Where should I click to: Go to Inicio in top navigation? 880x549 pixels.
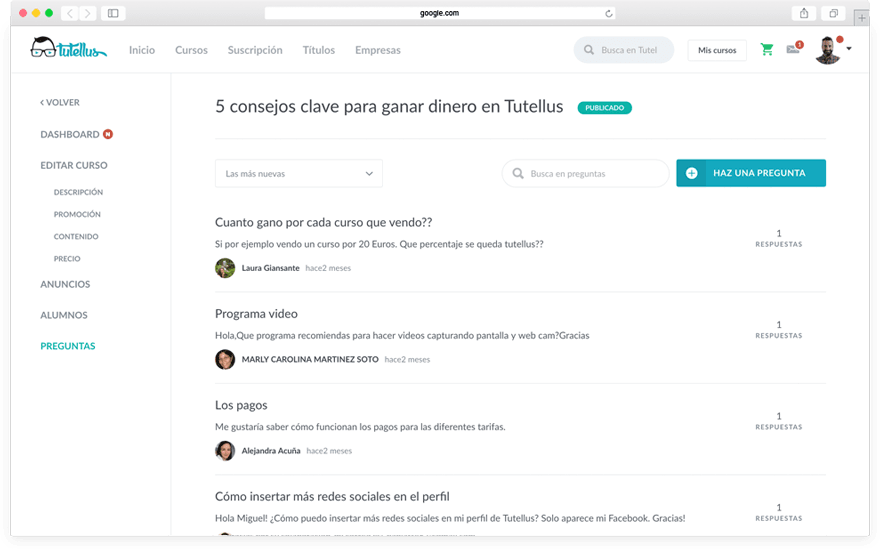(142, 50)
